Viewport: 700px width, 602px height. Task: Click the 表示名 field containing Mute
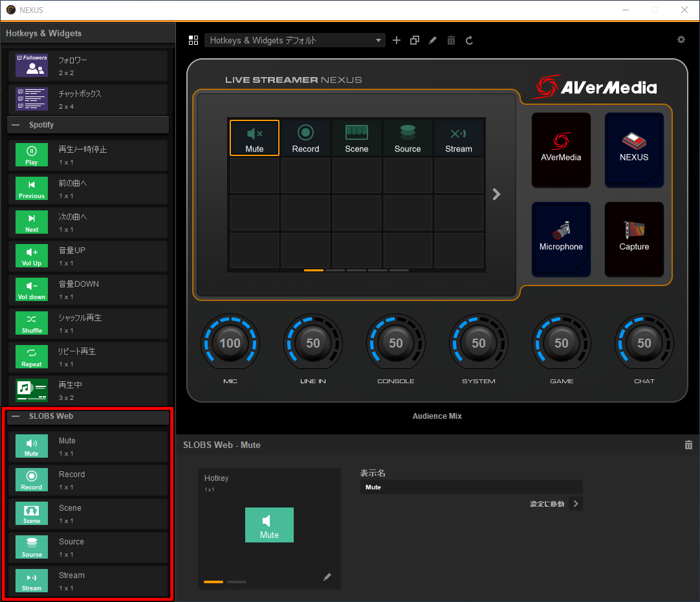point(472,487)
